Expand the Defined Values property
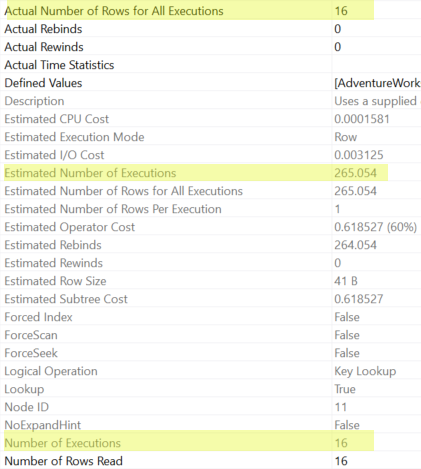This screenshot has width=421, height=469. (43, 83)
